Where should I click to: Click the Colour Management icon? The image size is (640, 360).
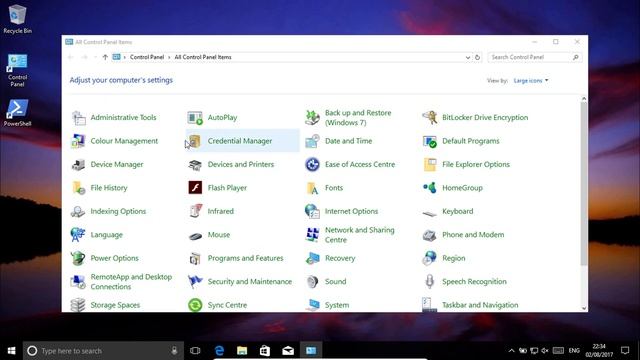pos(78,141)
